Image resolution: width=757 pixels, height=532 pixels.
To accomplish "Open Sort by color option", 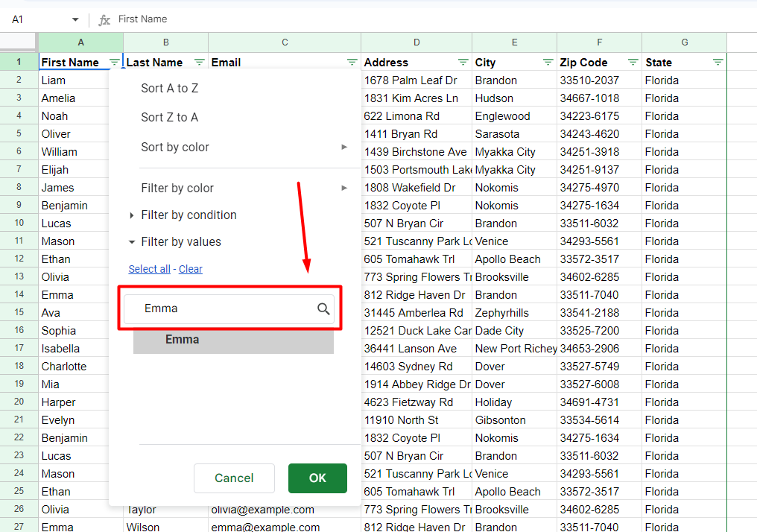I will click(175, 148).
